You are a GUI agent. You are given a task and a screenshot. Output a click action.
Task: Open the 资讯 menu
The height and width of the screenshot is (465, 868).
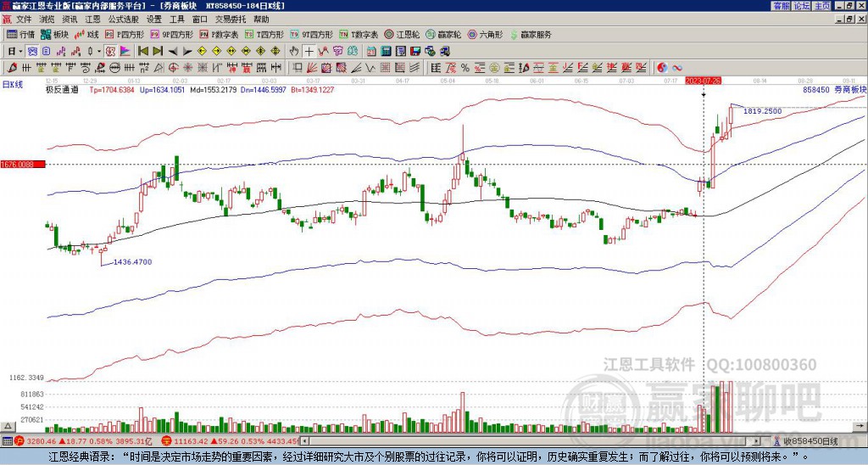[70, 20]
